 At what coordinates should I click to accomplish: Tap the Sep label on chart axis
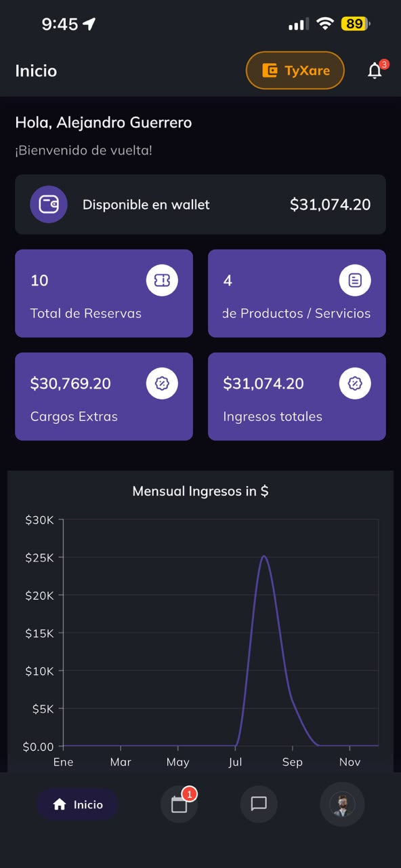click(x=293, y=762)
